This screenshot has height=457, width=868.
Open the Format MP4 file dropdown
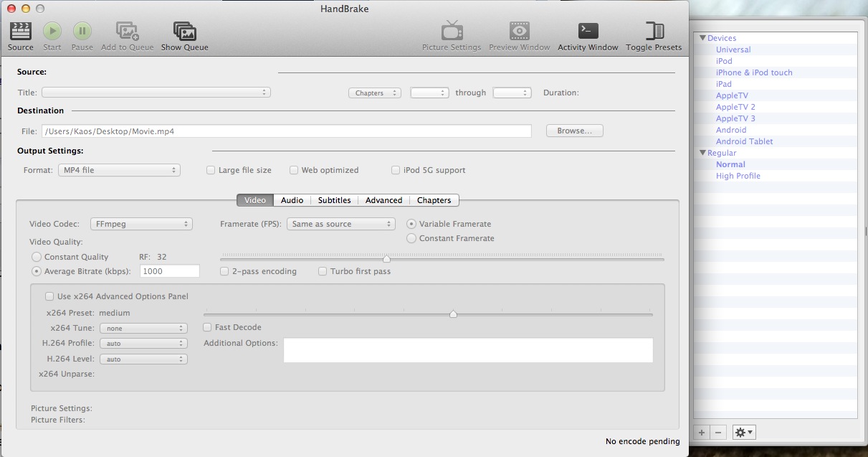[119, 170]
